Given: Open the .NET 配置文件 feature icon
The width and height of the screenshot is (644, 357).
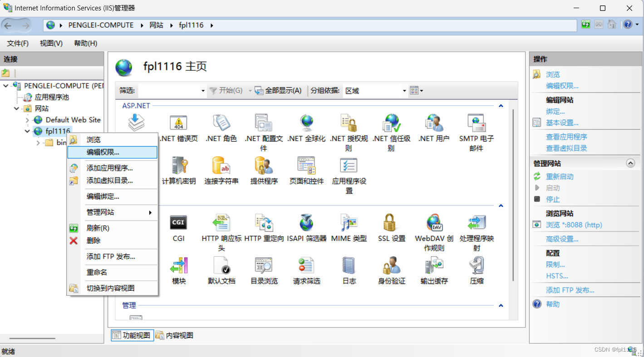Looking at the screenshot, I should pos(264,122).
